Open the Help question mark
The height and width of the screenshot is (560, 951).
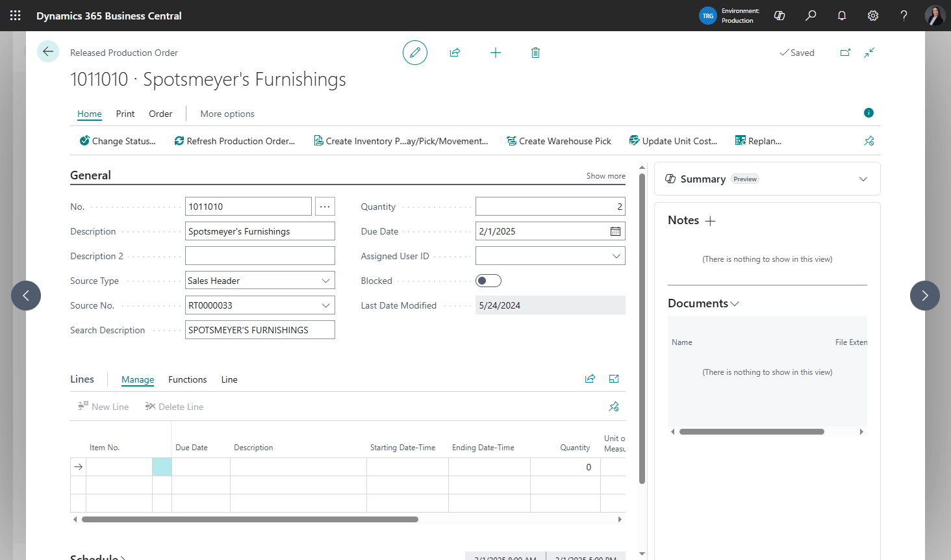click(x=904, y=16)
